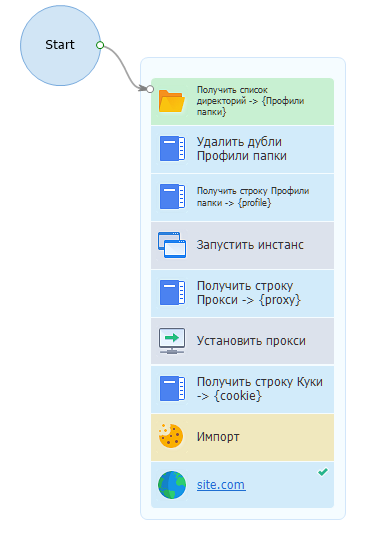Click the input connector of the action group
Image resolution: width=372 pixels, height=544 pixels.
pyautogui.click(x=150, y=89)
